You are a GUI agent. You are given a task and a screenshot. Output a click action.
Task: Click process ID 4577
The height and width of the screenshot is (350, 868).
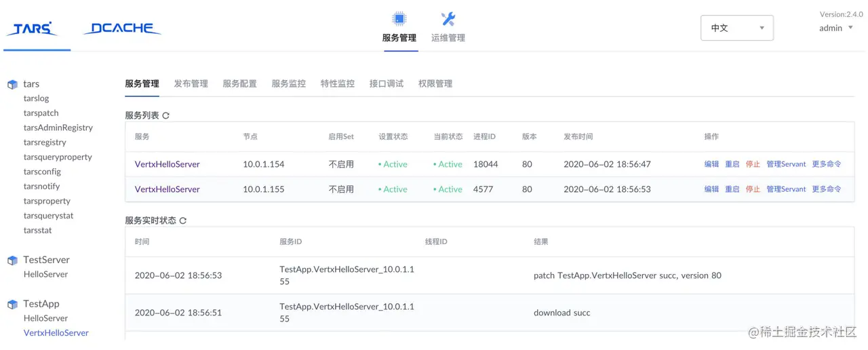tap(484, 189)
